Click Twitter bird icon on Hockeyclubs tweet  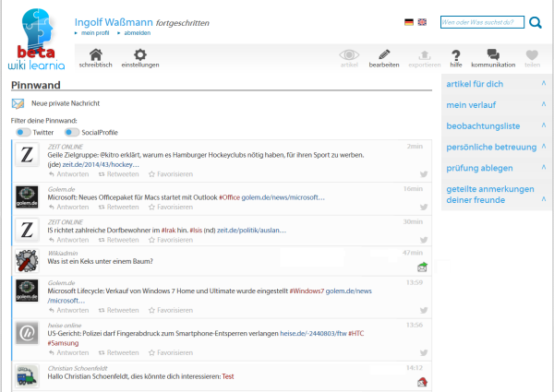tap(424, 174)
